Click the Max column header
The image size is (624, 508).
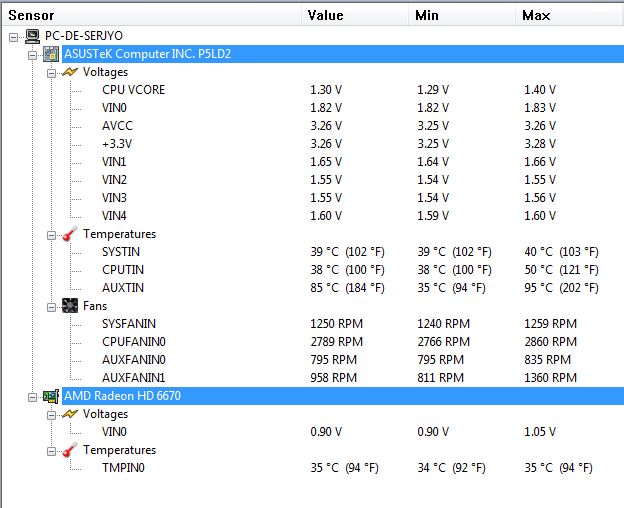click(569, 16)
